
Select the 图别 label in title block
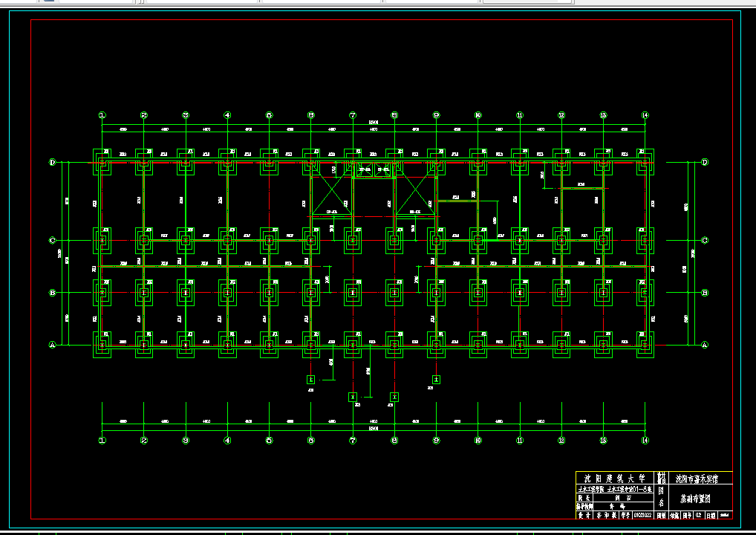coord(661,515)
